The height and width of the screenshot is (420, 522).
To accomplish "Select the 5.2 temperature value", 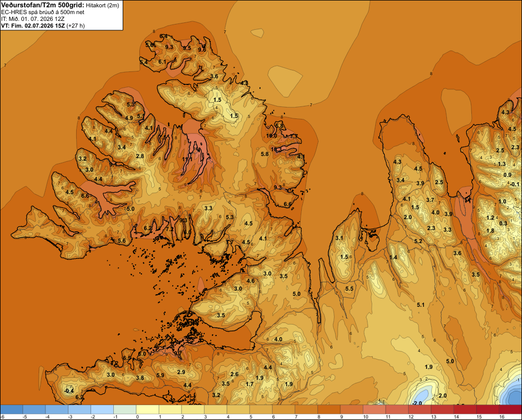I will tap(418, 241).
